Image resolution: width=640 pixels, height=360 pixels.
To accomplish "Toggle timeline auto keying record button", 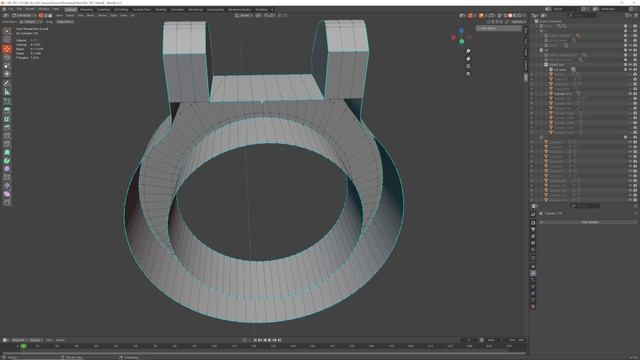I will 244,340.
